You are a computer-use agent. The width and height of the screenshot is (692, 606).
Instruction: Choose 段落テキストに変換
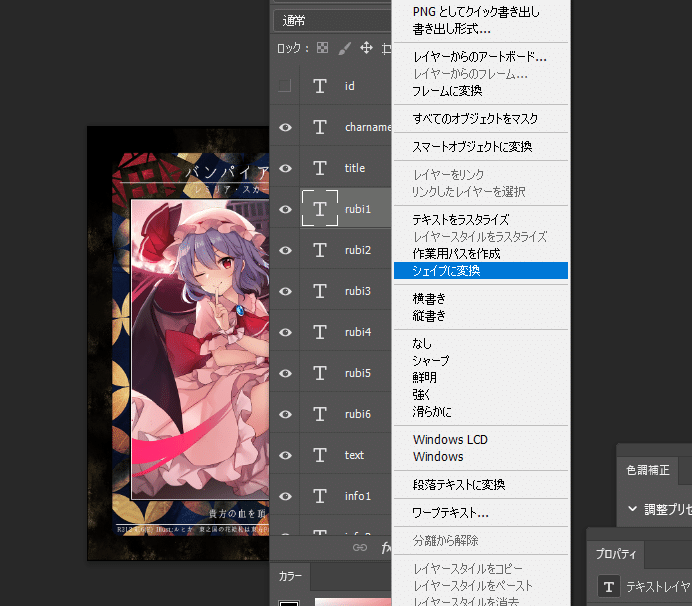tap(481, 485)
